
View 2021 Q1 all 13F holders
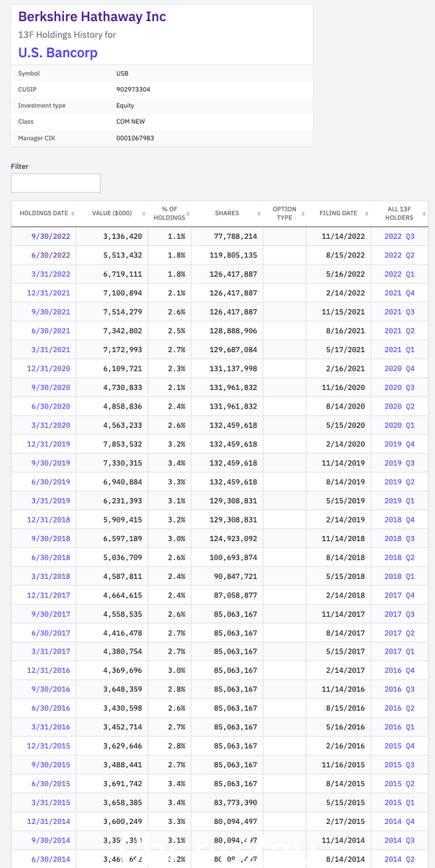pyautogui.click(x=399, y=349)
